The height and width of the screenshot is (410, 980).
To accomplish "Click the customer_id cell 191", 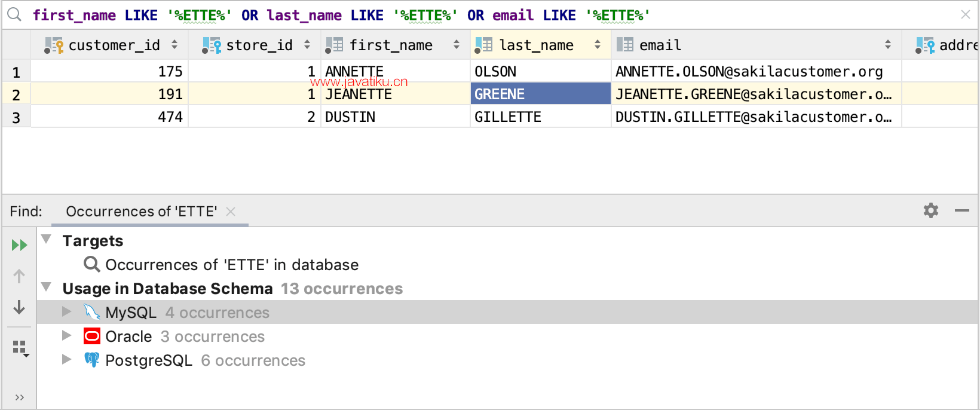I will coord(109,94).
